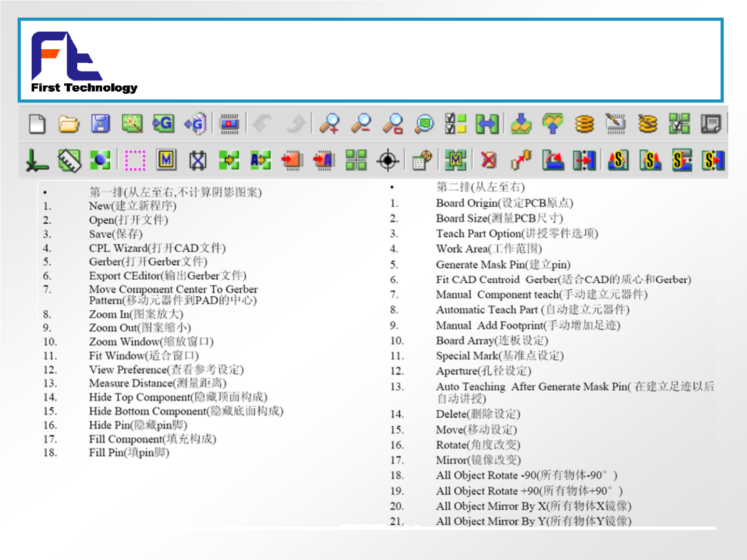The height and width of the screenshot is (560, 747).
Task: Click the text "Fit Window(适合窗口)"
Action: coord(144,356)
